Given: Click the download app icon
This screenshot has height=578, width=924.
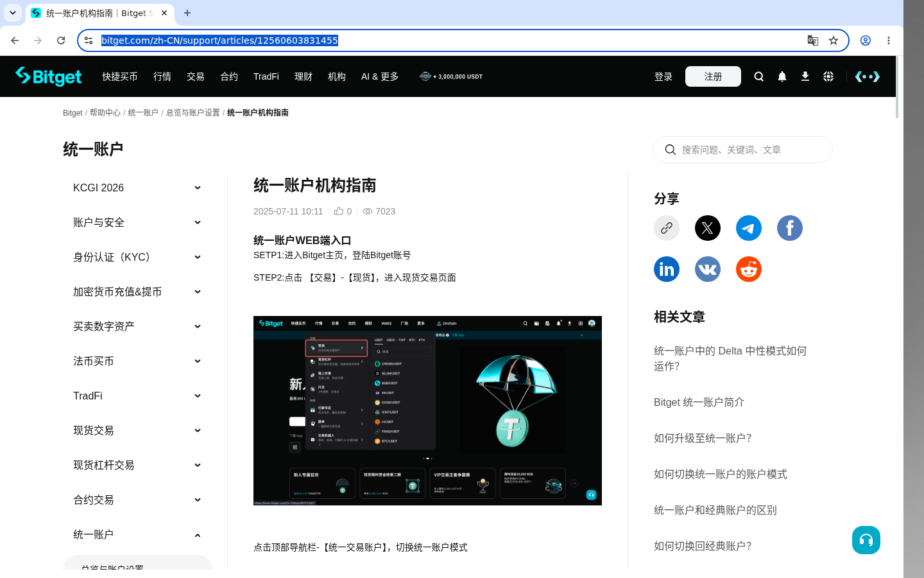Looking at the screenshot, I should 805,76.
